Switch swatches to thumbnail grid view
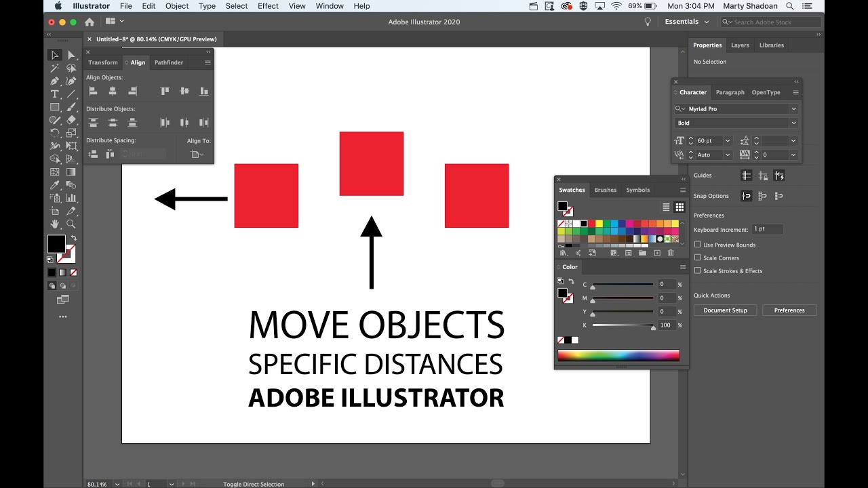This screenshot has height=488, width=868. coord(679,207)
